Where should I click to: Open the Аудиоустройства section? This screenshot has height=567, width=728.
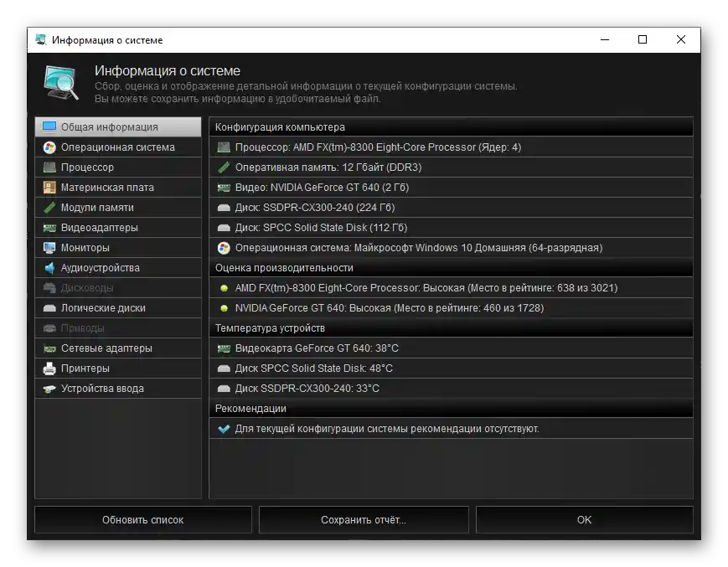[118, 268]
